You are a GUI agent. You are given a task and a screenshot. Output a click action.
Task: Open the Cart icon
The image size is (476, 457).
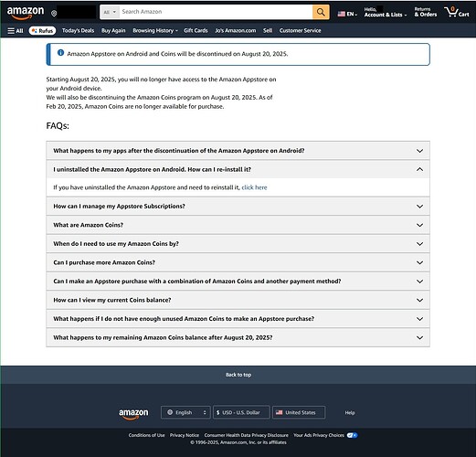(x=457, y=12)
